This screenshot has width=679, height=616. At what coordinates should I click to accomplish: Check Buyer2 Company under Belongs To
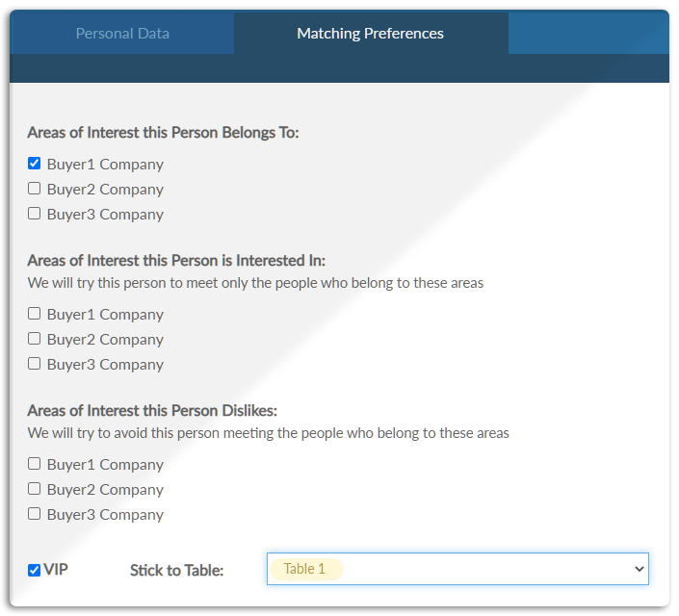pyautogui.click(x=35, y=189)
